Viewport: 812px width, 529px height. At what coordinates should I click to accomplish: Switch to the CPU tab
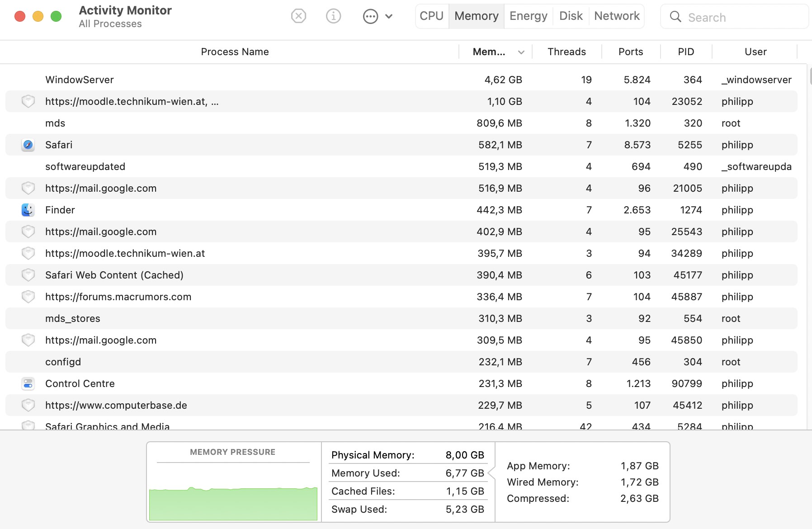coord(431,16)
